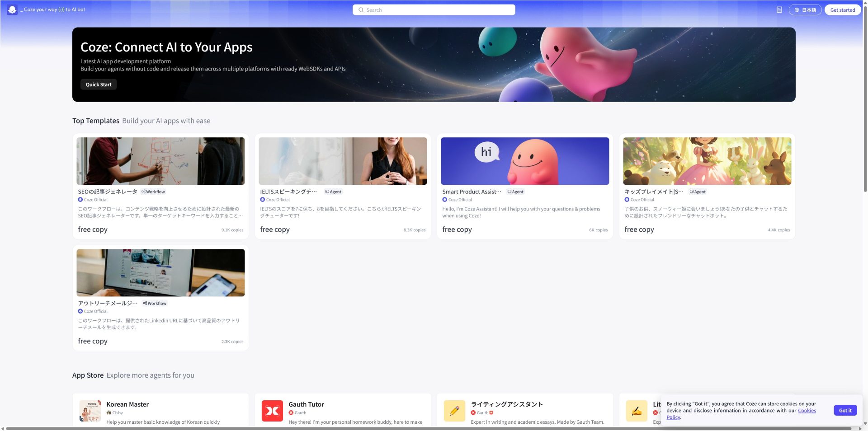Click free copy on the キッズプレイメイト card
This screenshot has width=868, height=431.
coord(639,230)
